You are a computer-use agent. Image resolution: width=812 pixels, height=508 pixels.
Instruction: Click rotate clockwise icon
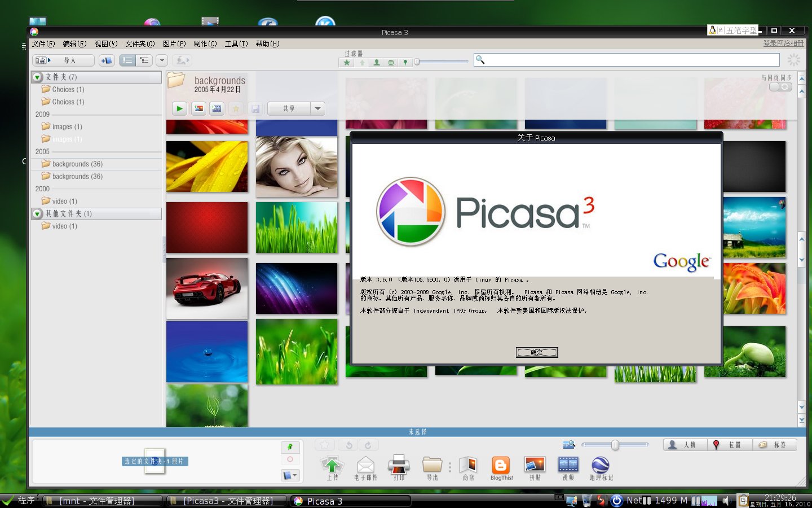coord(368,445)
